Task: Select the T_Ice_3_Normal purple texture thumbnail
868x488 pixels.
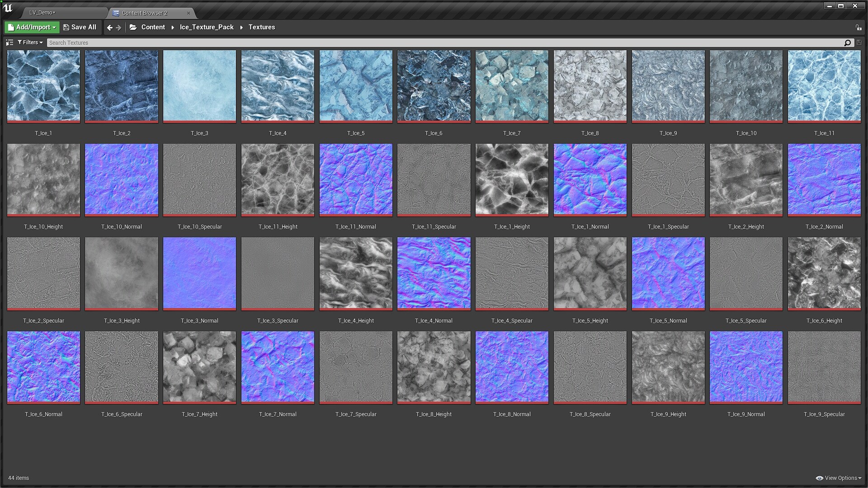Action: 199,273
